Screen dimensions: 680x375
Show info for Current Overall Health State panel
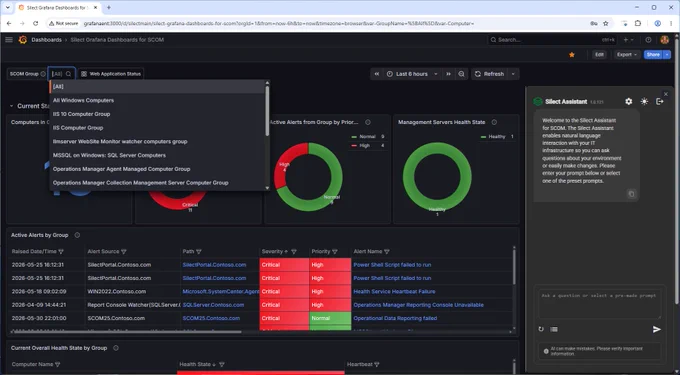tap(116, 348)
